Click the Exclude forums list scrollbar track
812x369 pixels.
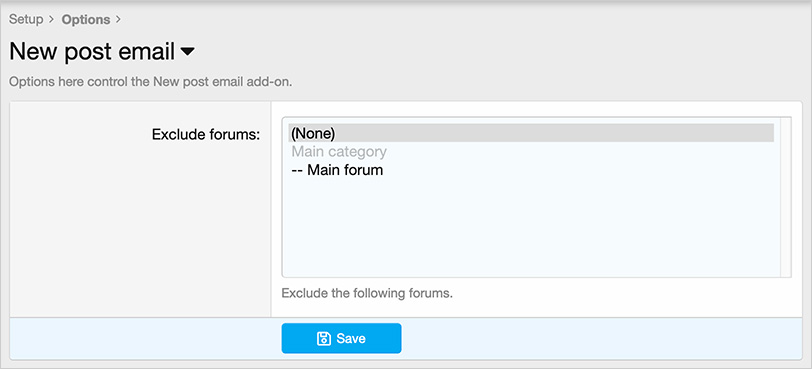coord(785,197)
